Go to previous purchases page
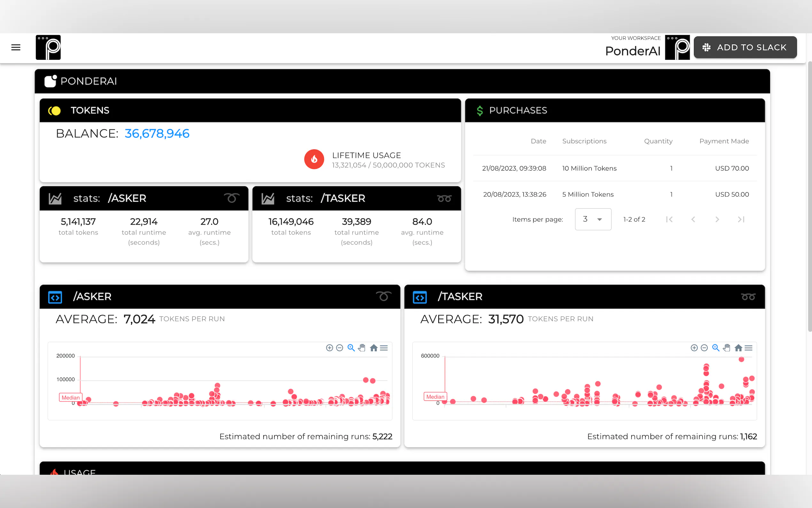Screen dimensions: 812x508 pos(693,219)
